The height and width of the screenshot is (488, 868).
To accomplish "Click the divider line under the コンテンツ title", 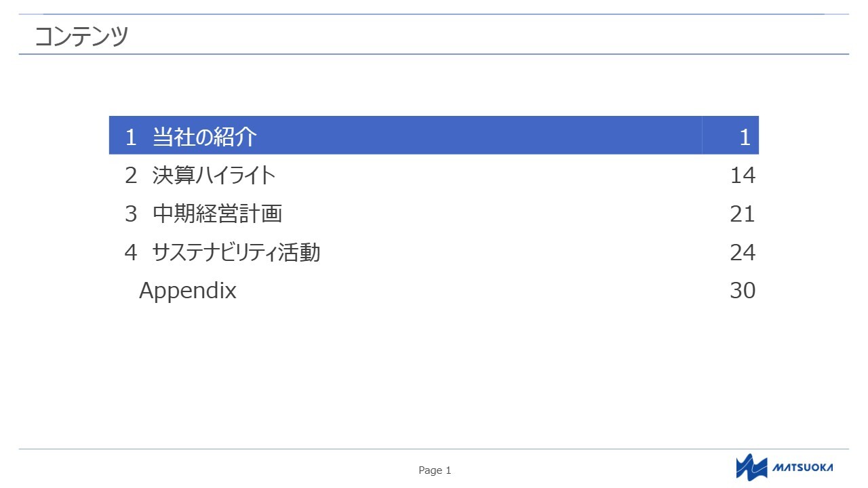I will point(434,54).
